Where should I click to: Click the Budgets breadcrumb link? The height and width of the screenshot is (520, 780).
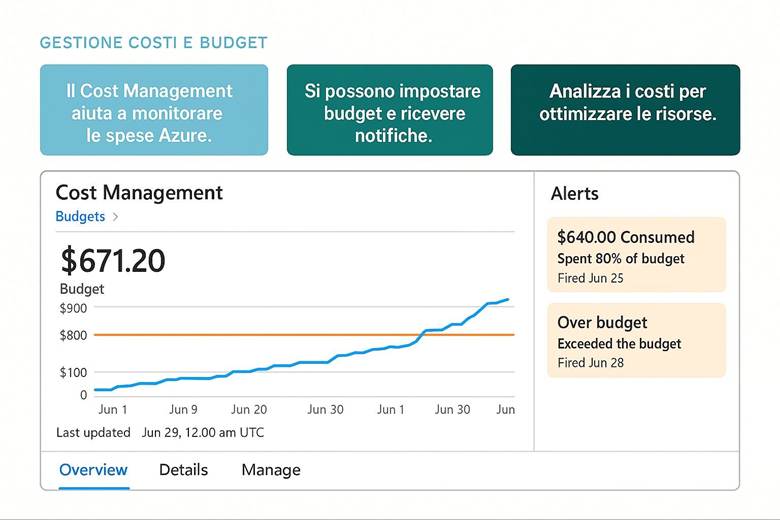pyautogui.click(x=79, y=216)
